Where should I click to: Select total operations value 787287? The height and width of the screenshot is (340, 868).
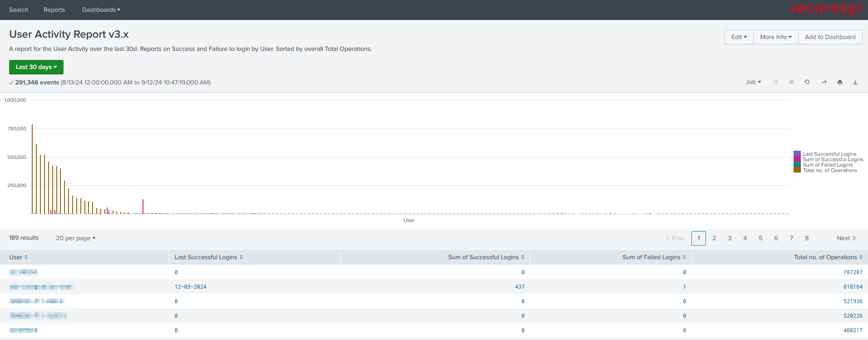pyautogui.click(x=853, y=272)
